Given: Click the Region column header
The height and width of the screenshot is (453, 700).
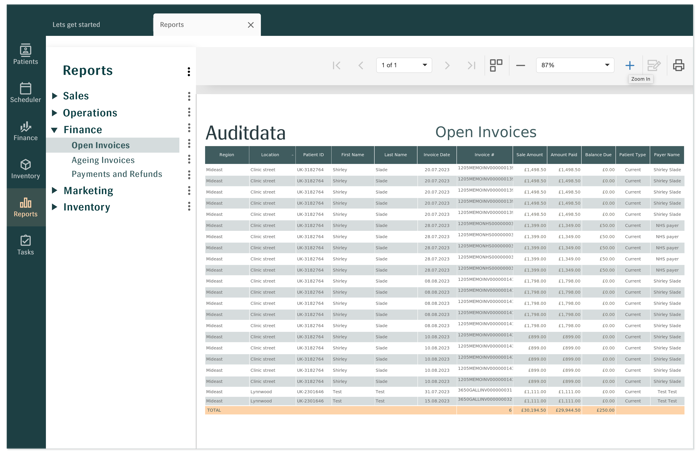Looking at the screenshot, I should 227,155.
